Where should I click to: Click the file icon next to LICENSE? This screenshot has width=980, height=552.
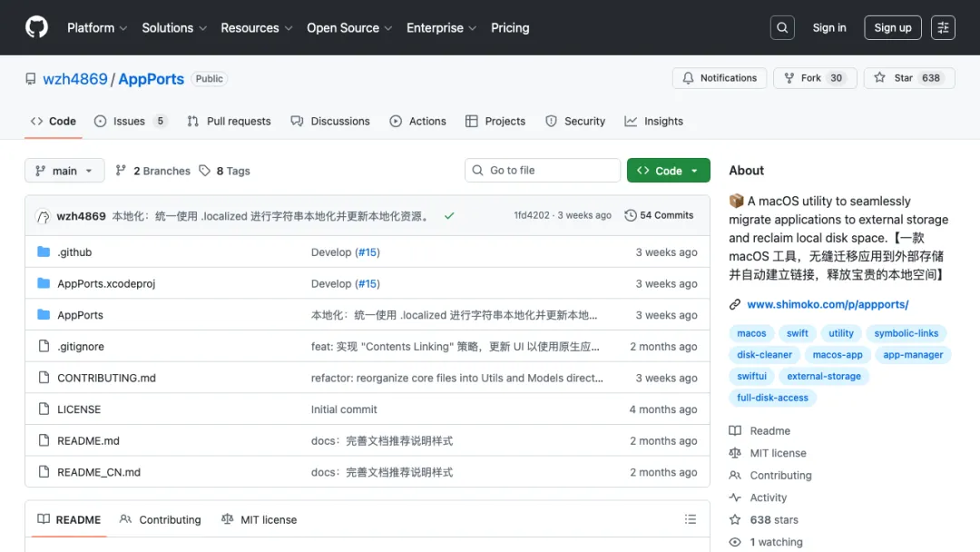coord(44,409)
